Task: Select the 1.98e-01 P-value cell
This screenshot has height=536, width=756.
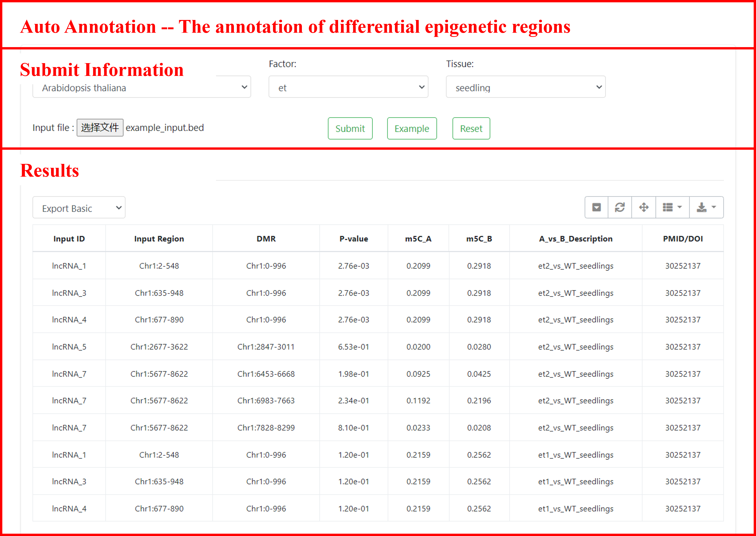Action: coord(354,374)
